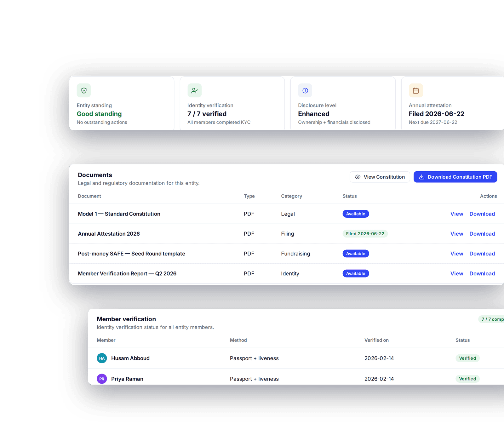
Task: View the Member Verification Report Q2 2026
Action: pyautogui.click(x=456, y=273)
